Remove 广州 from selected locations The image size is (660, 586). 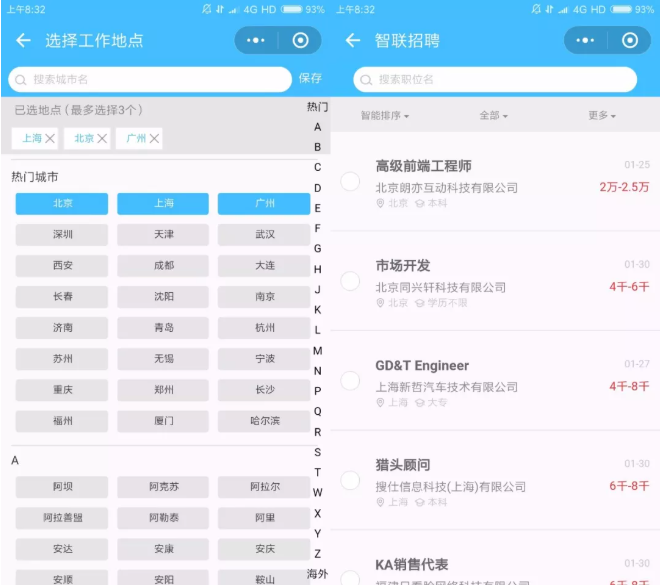click(154, 139)
